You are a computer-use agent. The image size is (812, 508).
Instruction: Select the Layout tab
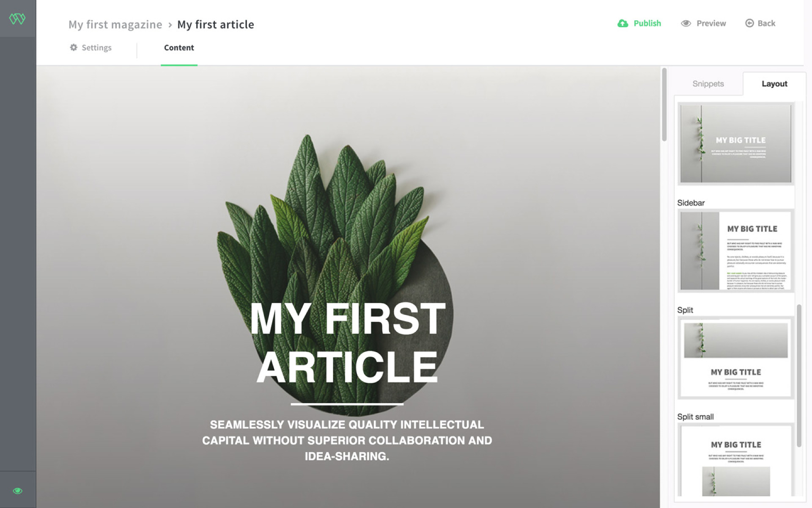click(x=774, y=84)
